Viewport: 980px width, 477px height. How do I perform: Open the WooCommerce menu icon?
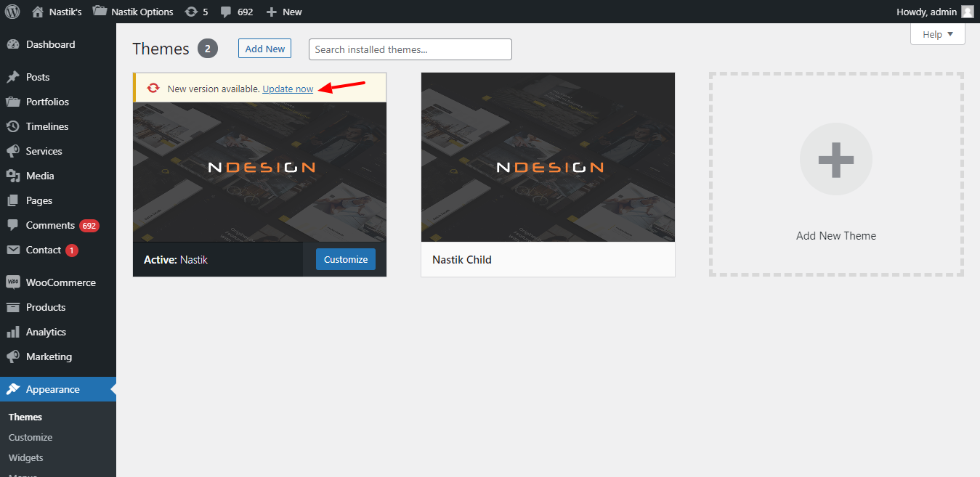15,282
